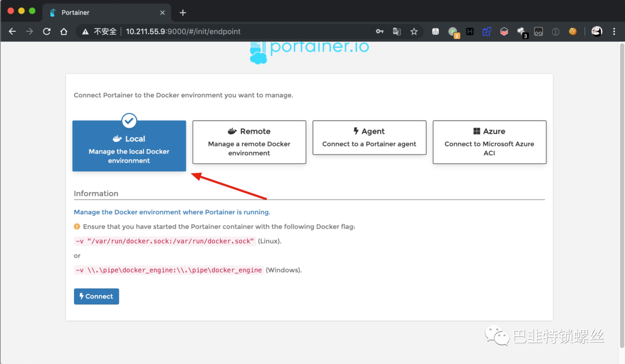Click the 'Manage the Docker environment' info text
This screenshot has width=625, height=364.
click(x=172, y=212)
